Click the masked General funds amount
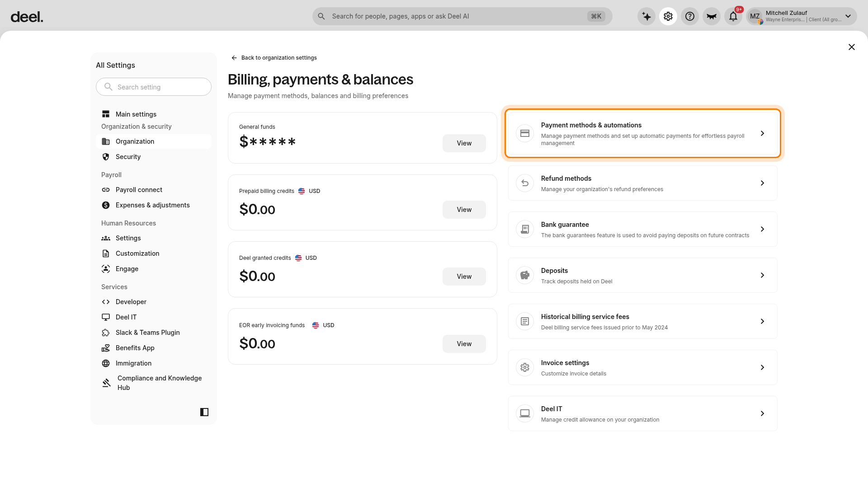868x488 pixels. [x=268, y=142]
